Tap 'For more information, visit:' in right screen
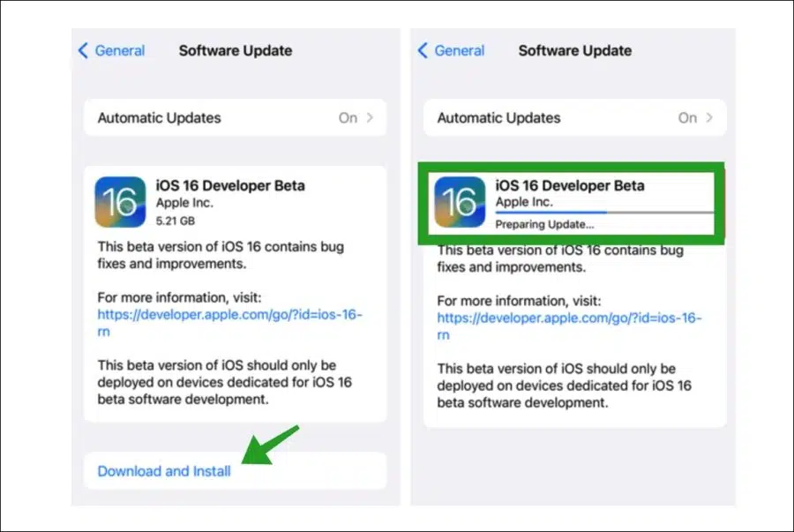This screenshot has width=794, height=532. coord(519,301)
